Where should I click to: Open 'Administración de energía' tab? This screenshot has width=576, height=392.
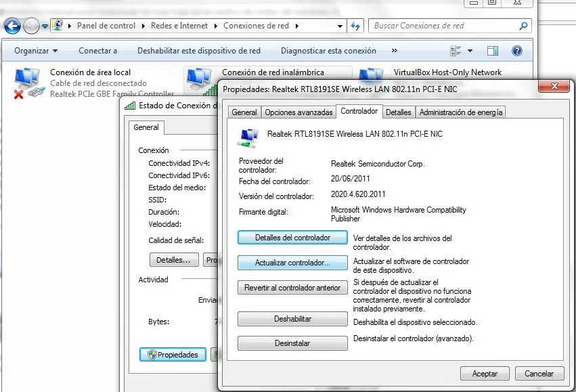(x=461, y=112)
